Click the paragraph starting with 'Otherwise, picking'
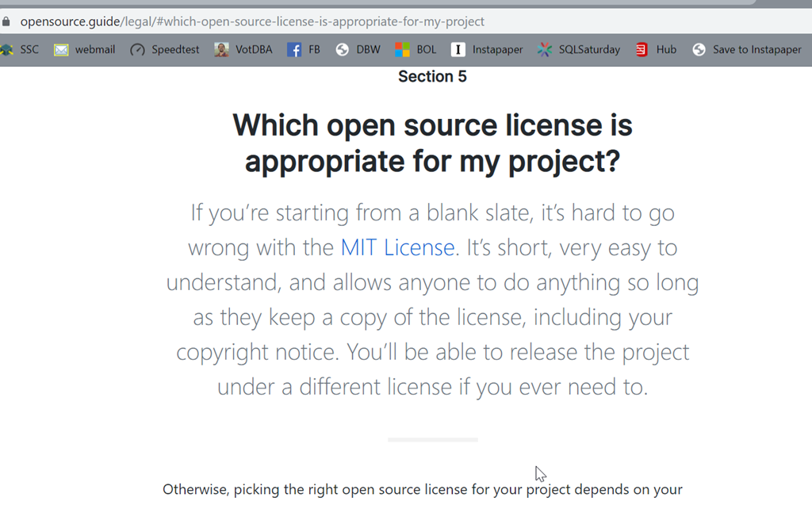This screenshot has width=812, height=505. 423,489
